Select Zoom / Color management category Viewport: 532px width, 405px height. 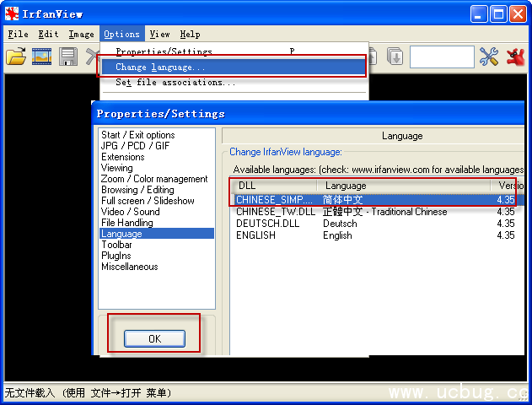154,179
